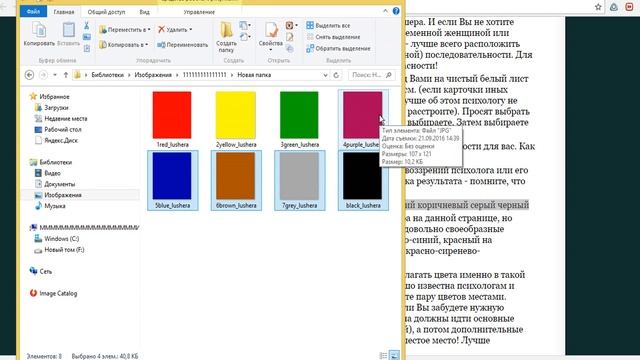Click the Up one level arrow

(66, 75)
